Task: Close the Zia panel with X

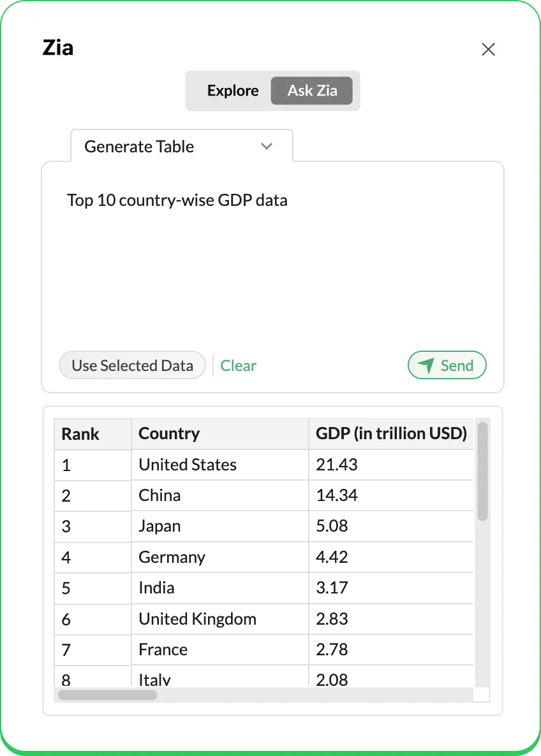Action: coord(488,50)
